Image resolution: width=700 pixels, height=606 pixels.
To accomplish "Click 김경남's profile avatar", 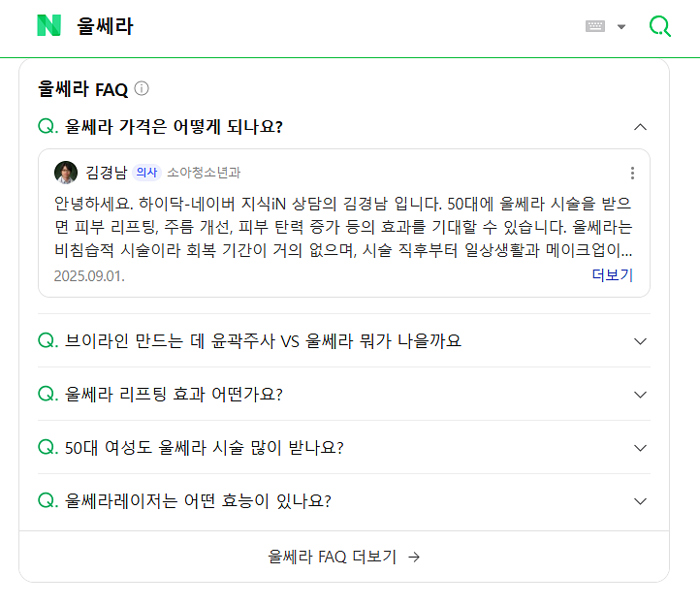I will click(66, 173).
